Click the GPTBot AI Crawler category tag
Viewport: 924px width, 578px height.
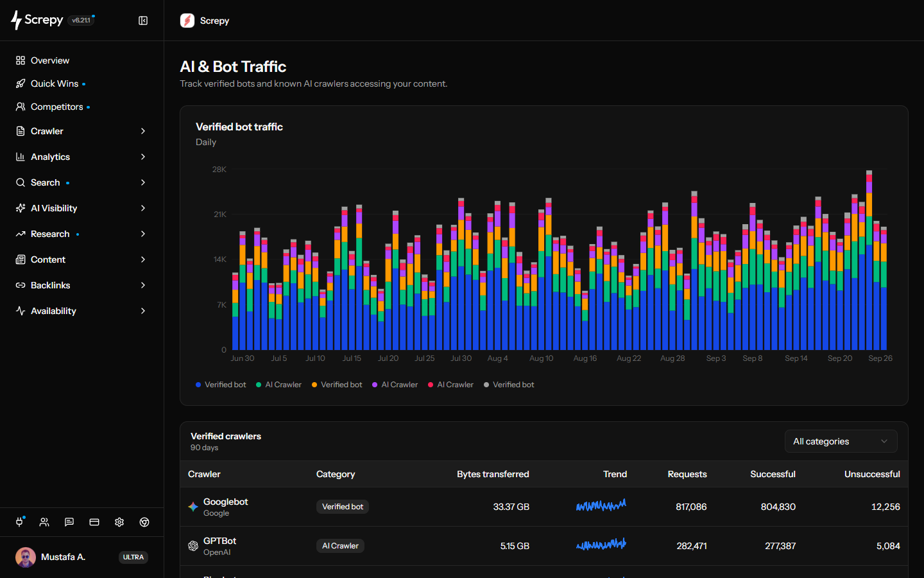tap(340, 546)
